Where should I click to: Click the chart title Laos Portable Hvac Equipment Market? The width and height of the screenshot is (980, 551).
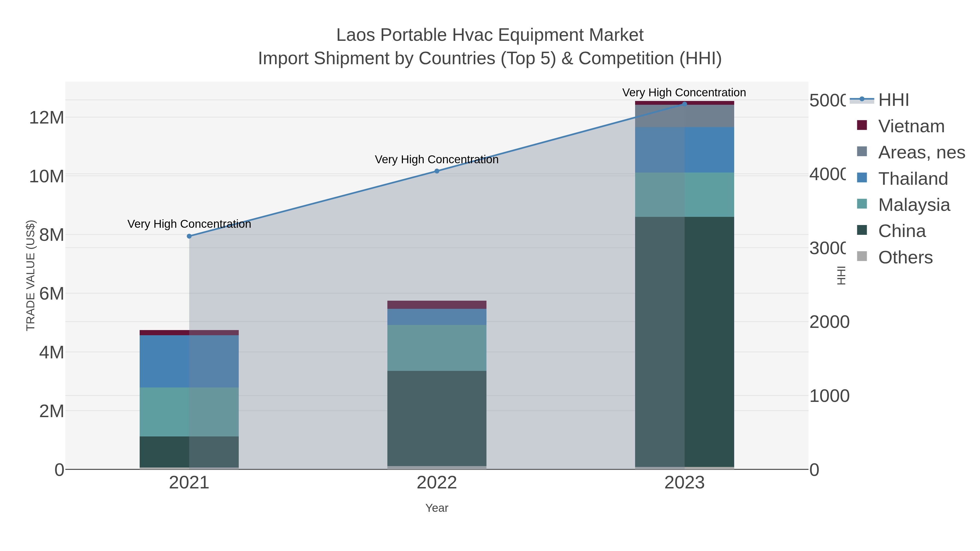click(490, 35)
